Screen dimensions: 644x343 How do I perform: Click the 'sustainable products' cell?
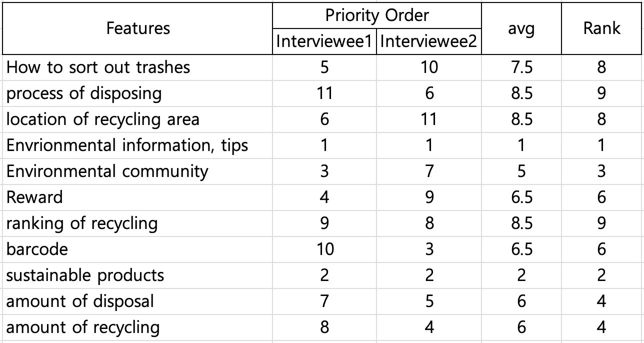click(x=137, y=275)
